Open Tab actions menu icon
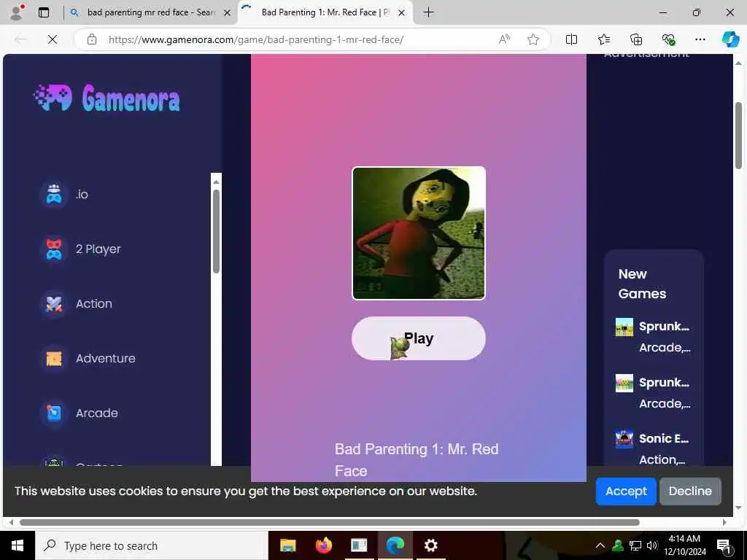This screenshot has width=747, height=560. (44, 12)
